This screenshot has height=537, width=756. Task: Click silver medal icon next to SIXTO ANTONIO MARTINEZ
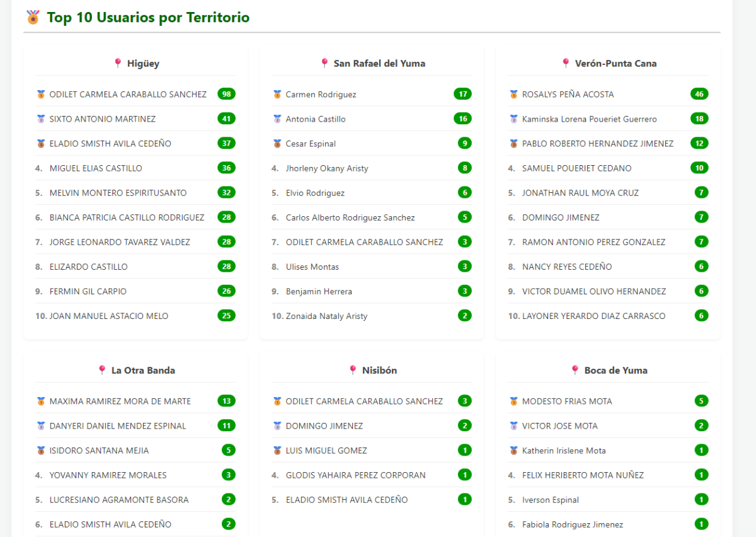pyautogui.click(x=41, y=119)
